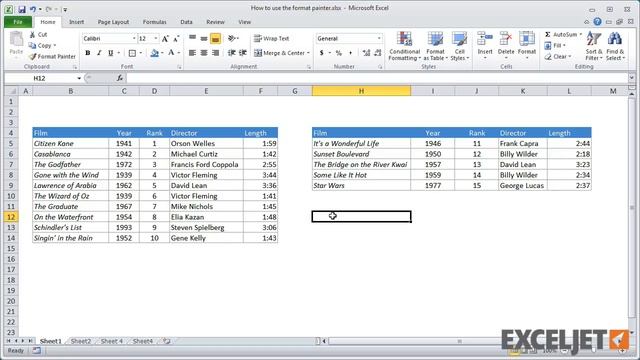
Task: Toggle Bold formatting
Action: tap(87, 53)
